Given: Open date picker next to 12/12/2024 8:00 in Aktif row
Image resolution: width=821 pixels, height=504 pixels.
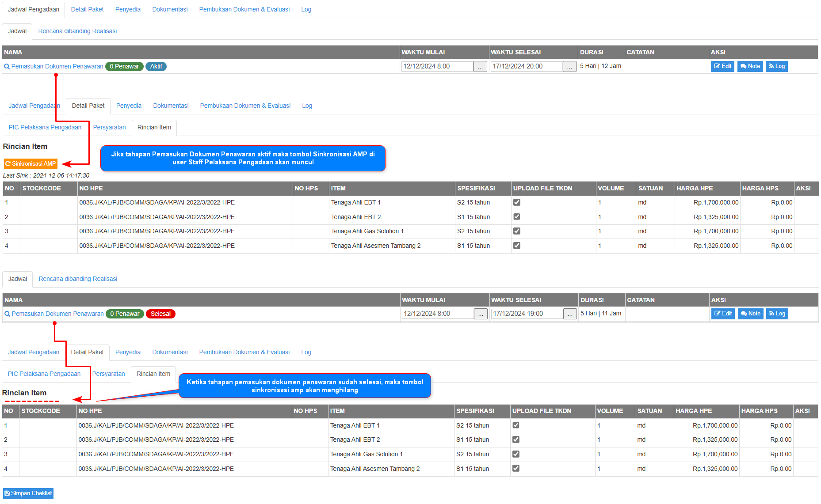Looking at the screenshot, I should pyautogui.click(x=480, y=67).
